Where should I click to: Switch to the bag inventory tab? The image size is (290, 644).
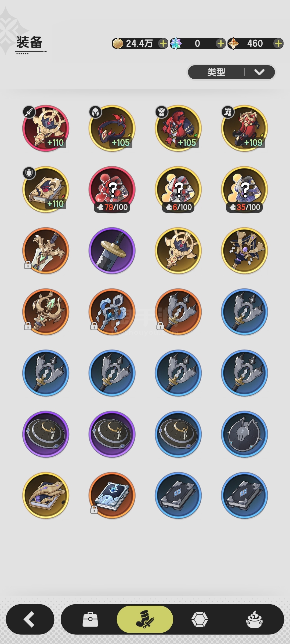point(90,619)
